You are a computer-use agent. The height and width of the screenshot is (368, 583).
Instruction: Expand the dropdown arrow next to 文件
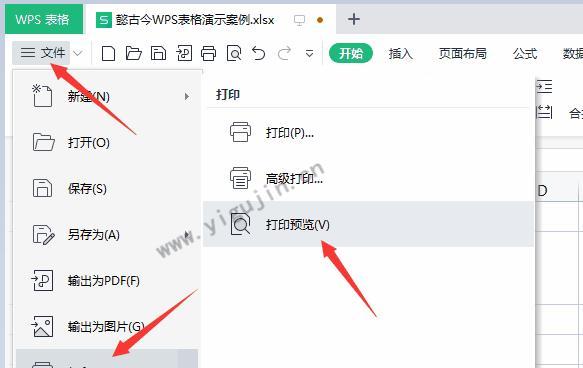(78, 54)
